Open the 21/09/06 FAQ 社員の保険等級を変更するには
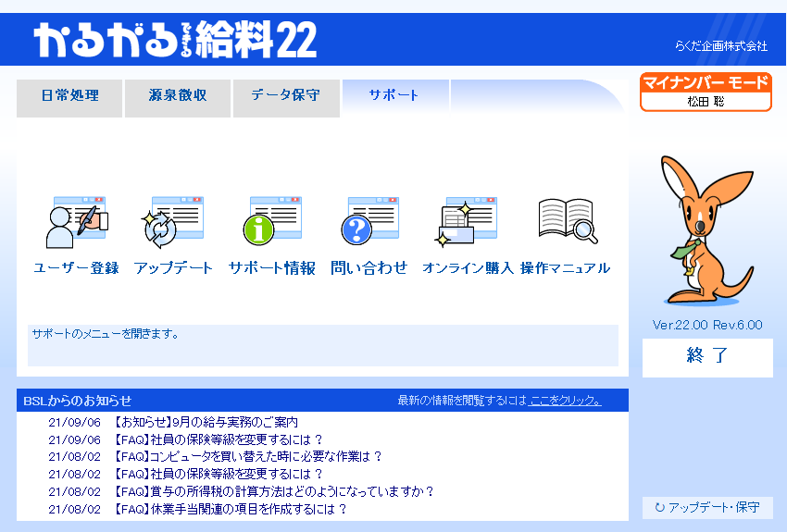 point(217,439)
